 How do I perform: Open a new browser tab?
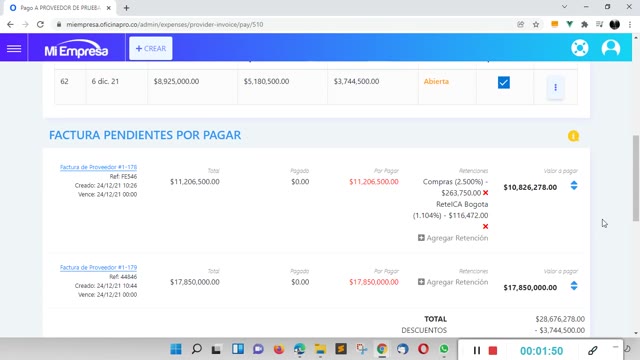pyautogui.click(x=126, y=8)
